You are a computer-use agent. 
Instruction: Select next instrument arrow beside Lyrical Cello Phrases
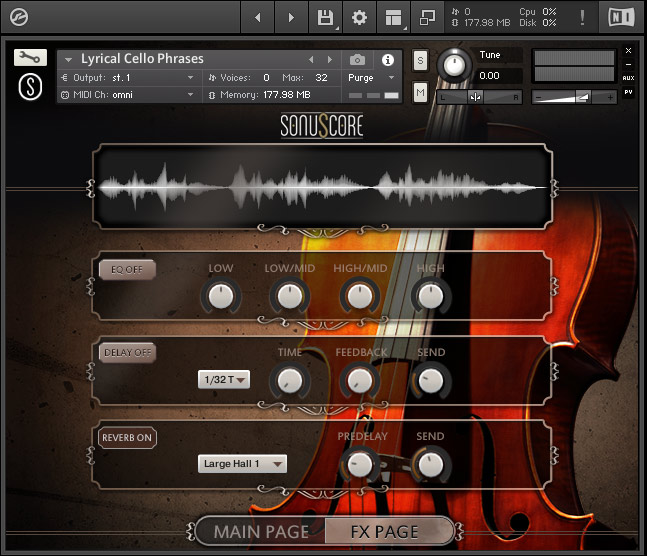[330, 60]
